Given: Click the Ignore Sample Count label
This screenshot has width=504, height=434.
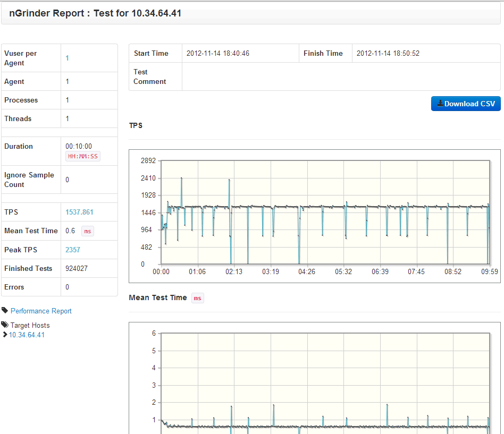Looking at the screenshot, I should point(29,180).
